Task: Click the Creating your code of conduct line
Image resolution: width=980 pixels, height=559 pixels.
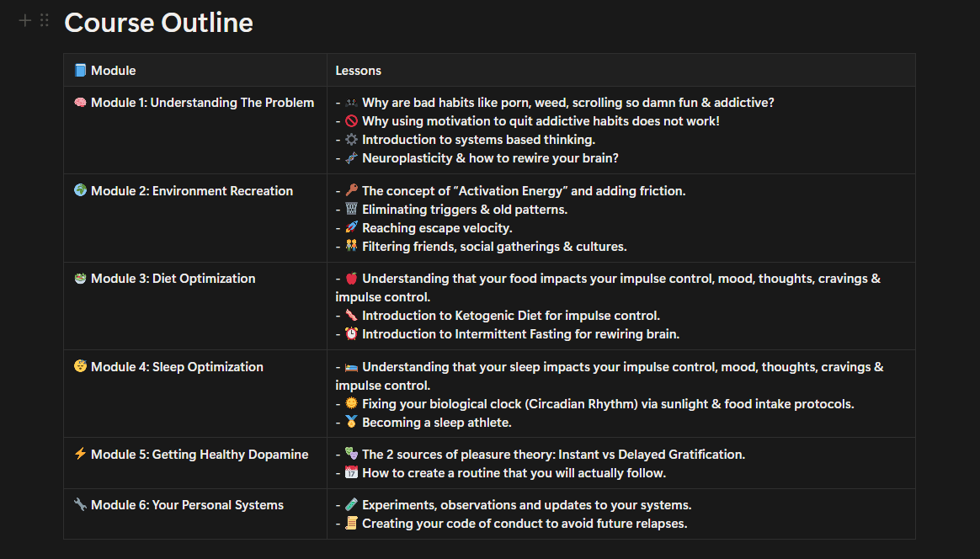Action: point(524,524)
